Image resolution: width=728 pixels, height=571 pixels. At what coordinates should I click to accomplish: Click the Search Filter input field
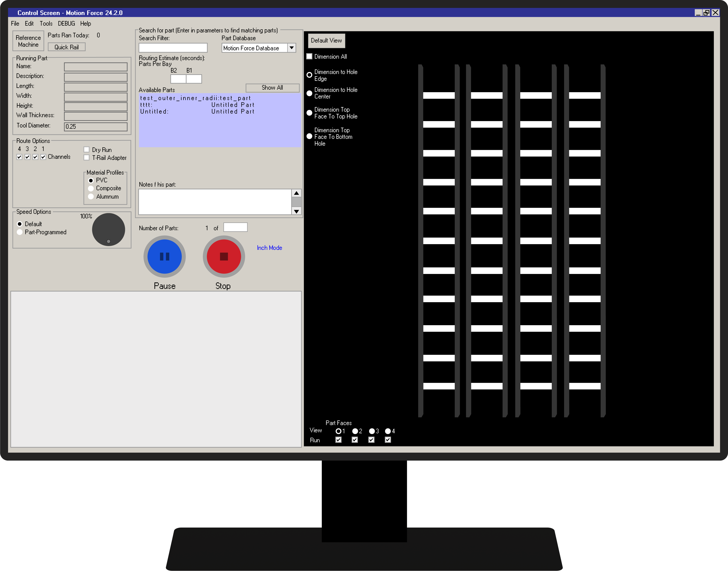coord(173,48)
